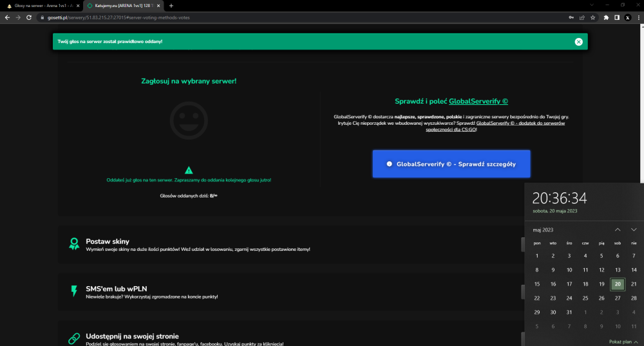This screenshot has height=346, width=644.
Task: Close the Głosy na serwer tab
Action: (78, 6)
